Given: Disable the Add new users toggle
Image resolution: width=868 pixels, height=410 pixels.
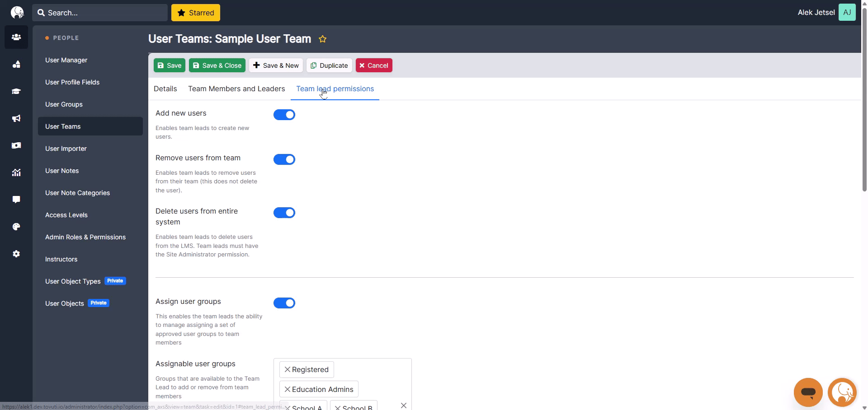Looking at the screenshot, I should (x=284, y=115).
